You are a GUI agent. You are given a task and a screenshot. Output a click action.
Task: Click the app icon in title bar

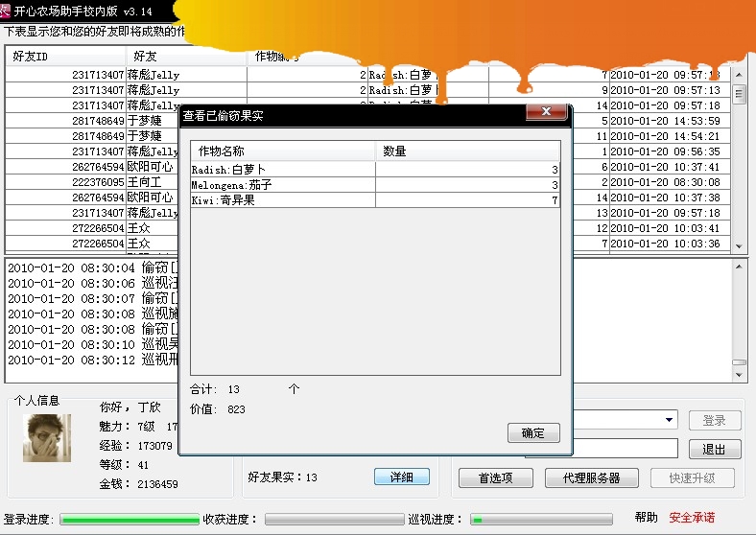pos(7,10)
